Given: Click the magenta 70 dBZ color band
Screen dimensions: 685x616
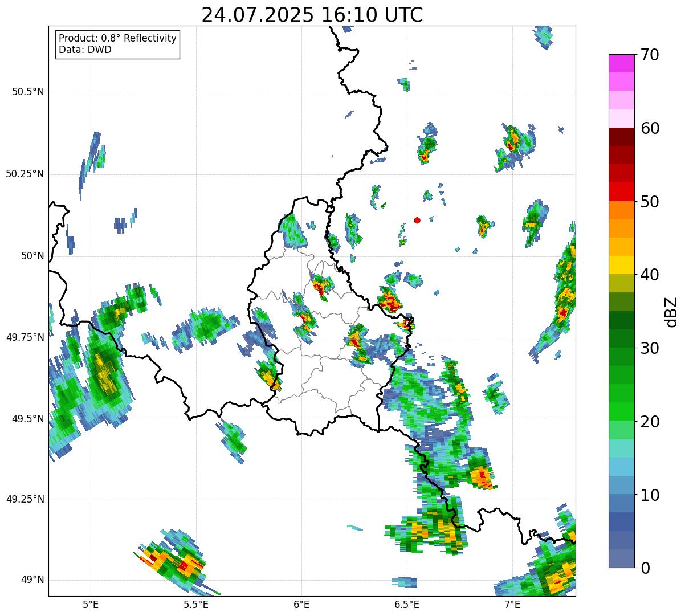Looking at the screenshot, I should [621, 63].
